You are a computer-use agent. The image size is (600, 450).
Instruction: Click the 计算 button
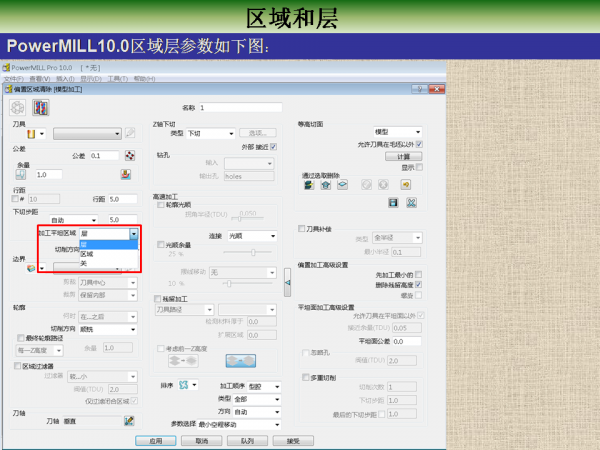[x=404, y=157]
